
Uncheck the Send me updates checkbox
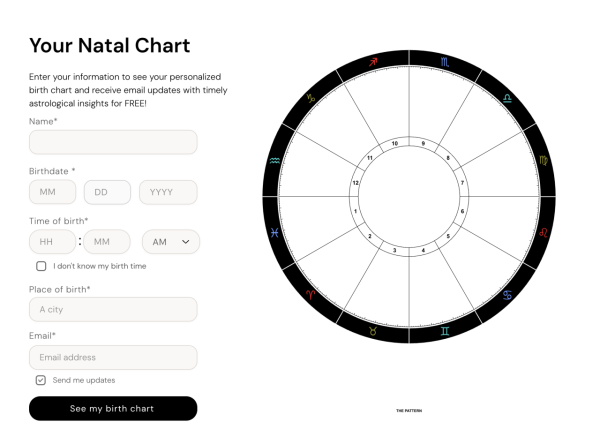(x=41, y=380)
